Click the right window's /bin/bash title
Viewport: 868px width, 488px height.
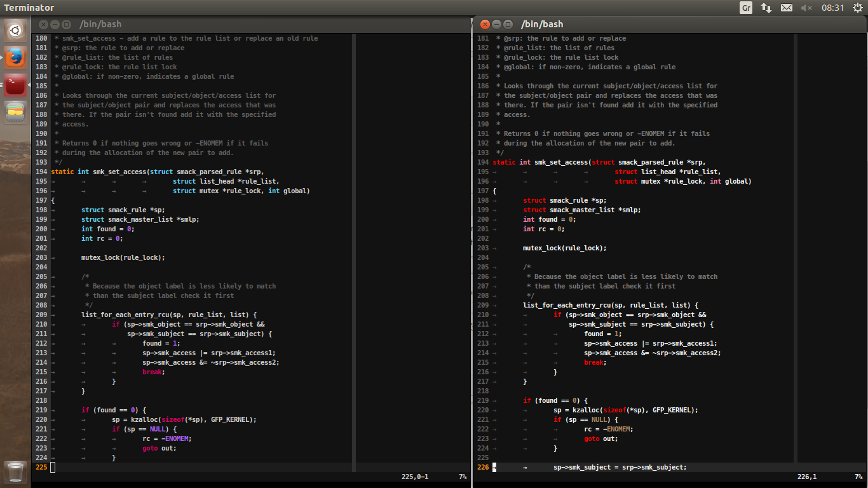542,24
